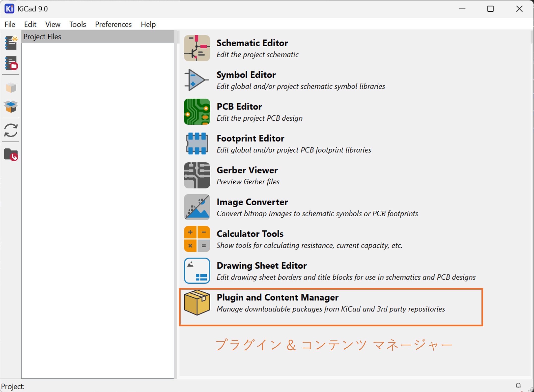Image resolution: width=534 pixels, height=392 pixels.
Task: Maximize the KiCad window
Action: tap(490, 9)
